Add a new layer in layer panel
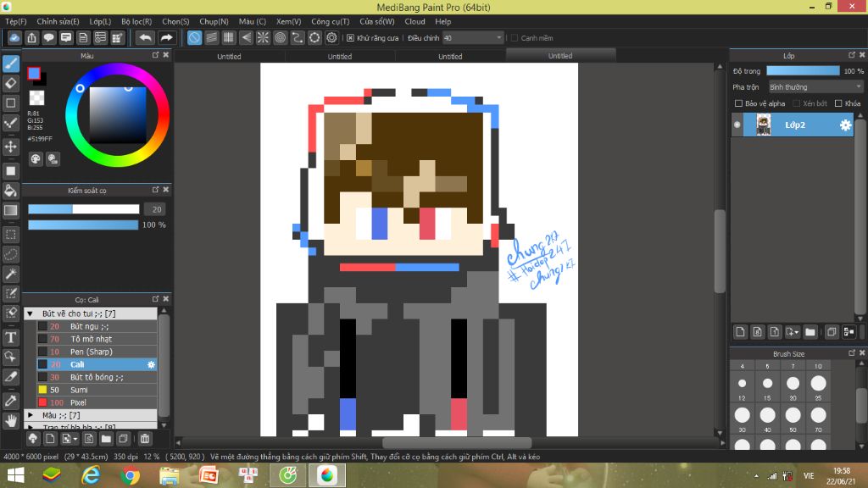 pyautogui.click(x=740, y=332)
